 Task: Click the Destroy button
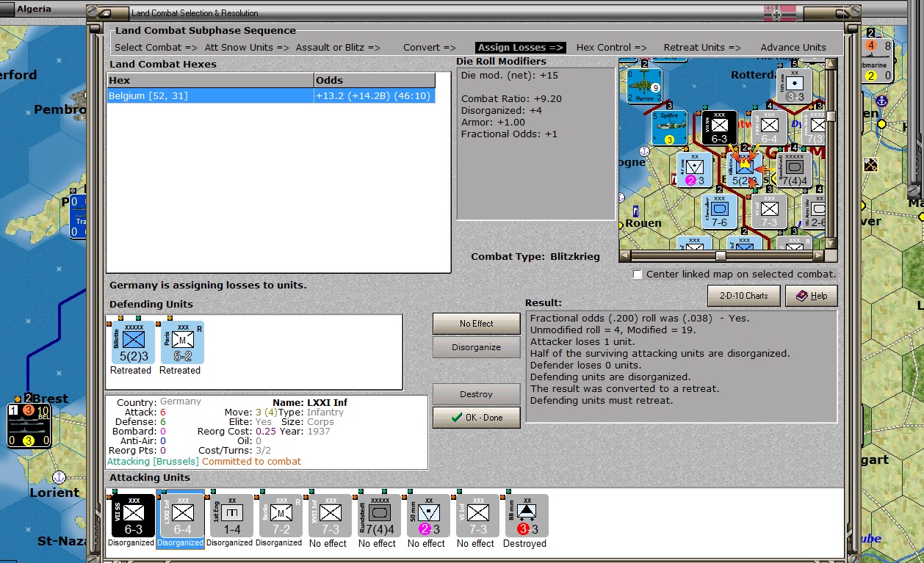[x=477, y=394]
